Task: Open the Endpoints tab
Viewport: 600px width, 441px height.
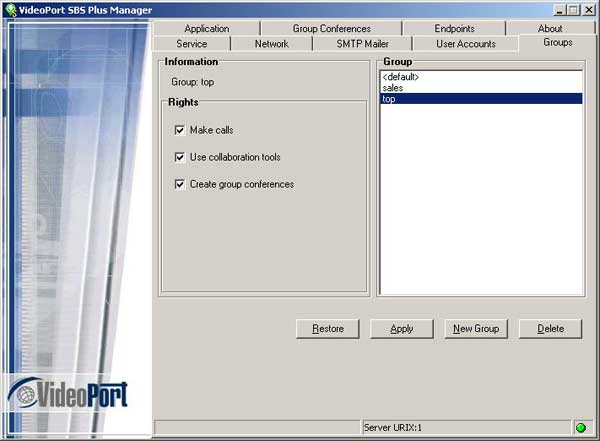Action: click(x=454, y=29)
